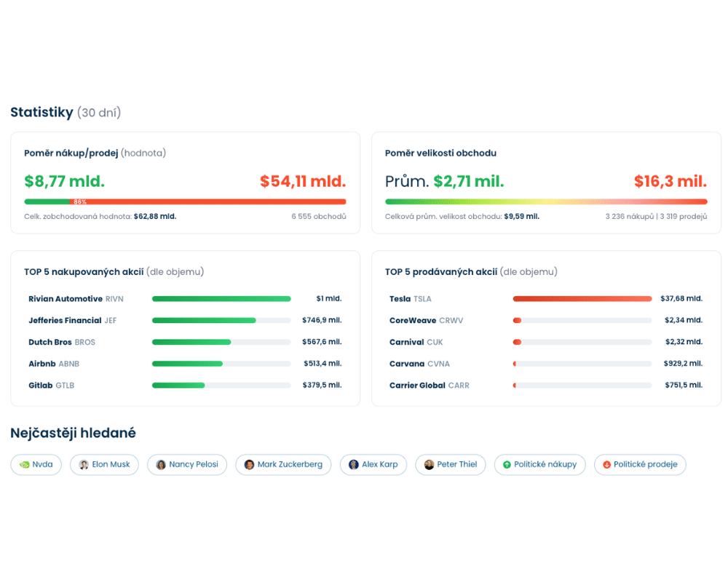The width and height of the screenshot is (728, 582).
Task: Click the Jefferies Financial volume bar
Action: coord(221,320)
